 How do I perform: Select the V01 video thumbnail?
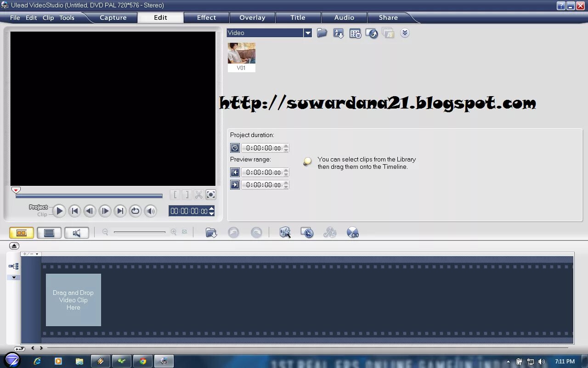(242, 57)
